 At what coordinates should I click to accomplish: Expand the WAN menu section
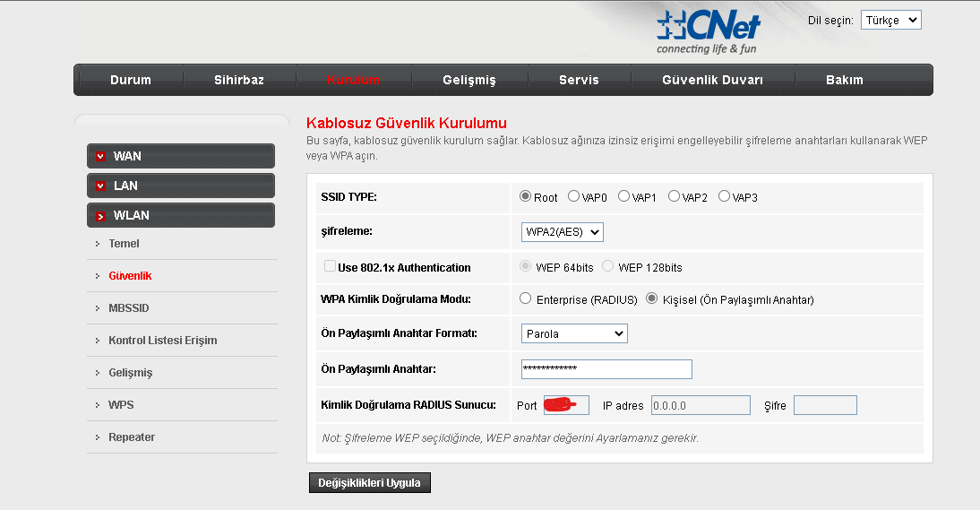tap(181, 156)
